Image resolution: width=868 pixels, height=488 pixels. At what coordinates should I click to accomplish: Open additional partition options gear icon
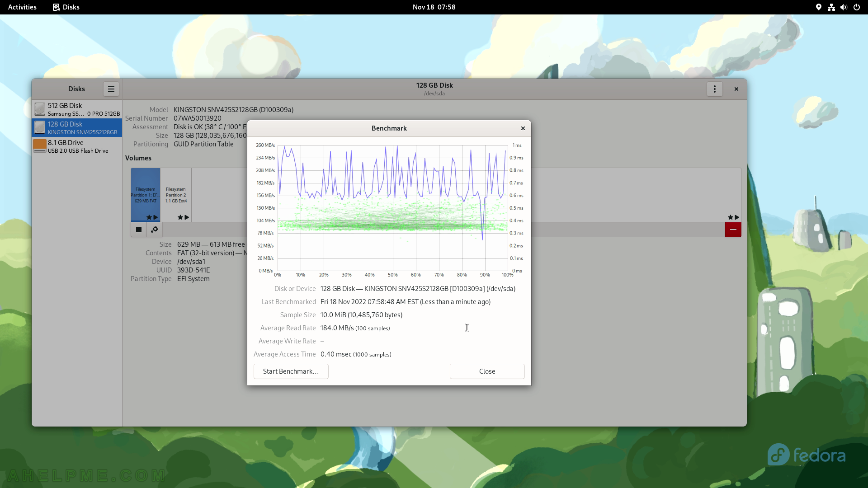pos(155,230)
